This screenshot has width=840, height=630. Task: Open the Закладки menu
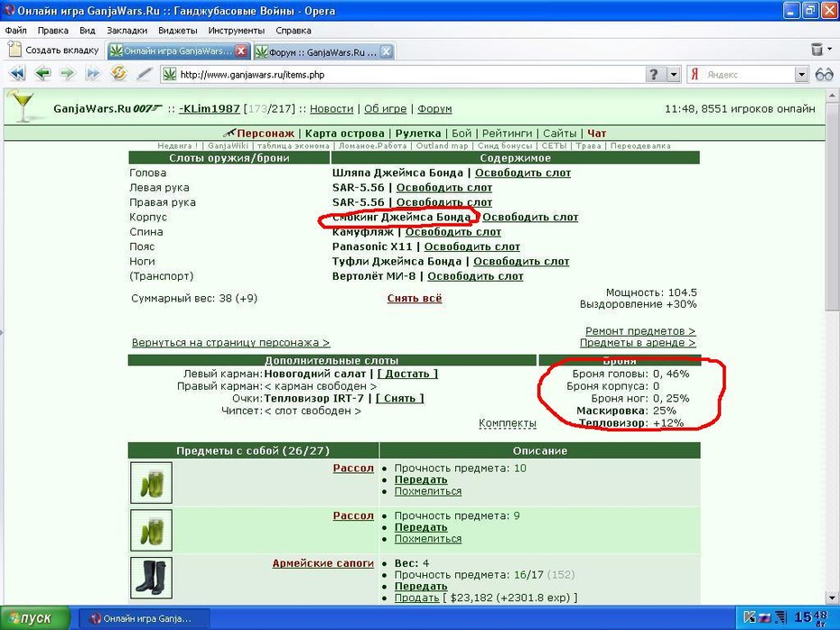(x=127, y=31)
